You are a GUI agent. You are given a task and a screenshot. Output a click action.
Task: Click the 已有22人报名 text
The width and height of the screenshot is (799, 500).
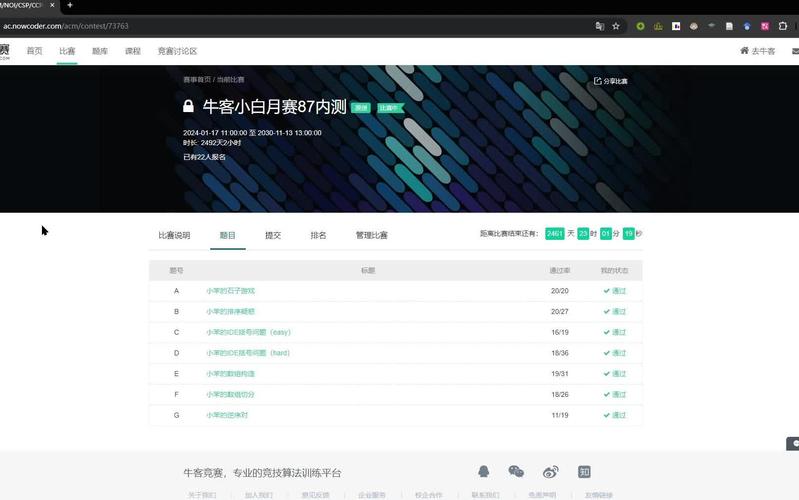[204, 157]
